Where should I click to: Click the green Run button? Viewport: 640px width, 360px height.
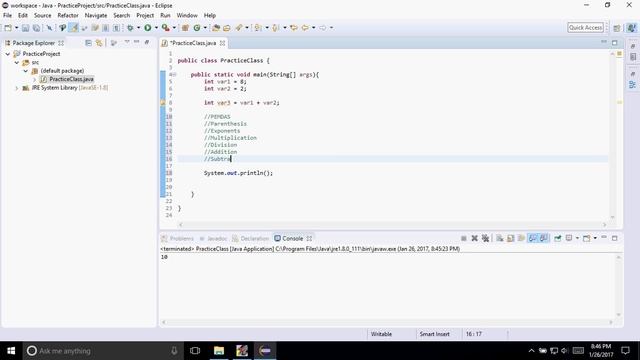[x=148, y=28]
